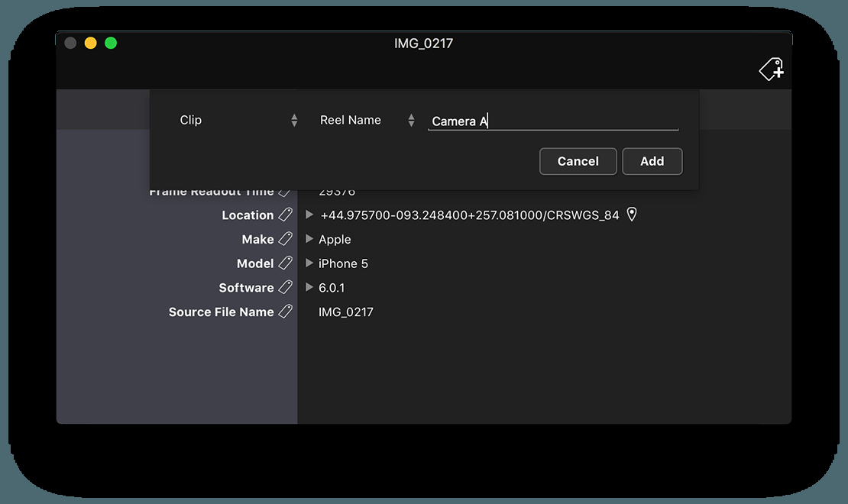Select the IMG_0217 source file name value
Screen dimensions: 848x504
345,312
